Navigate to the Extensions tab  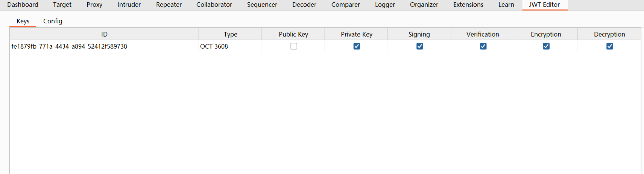[468, 5]
